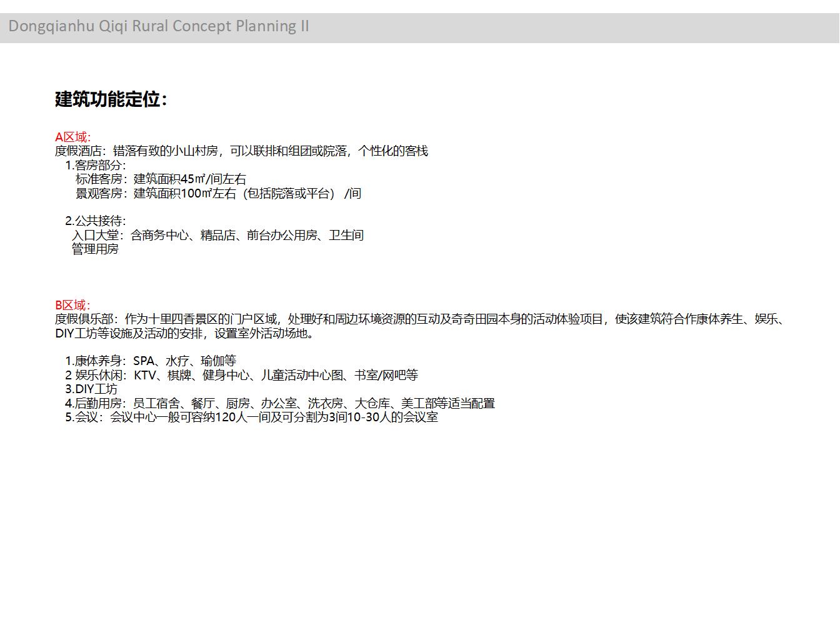
Task: Click the red label "A区域:"
Action: (x=73, y=137)
